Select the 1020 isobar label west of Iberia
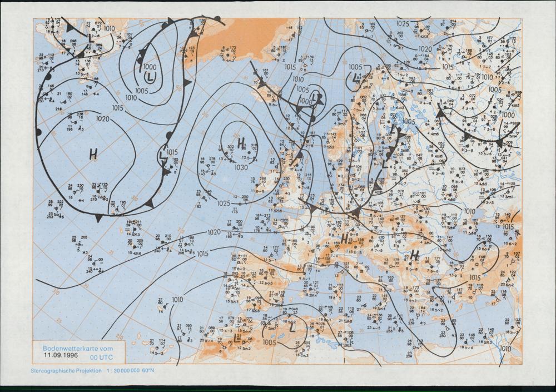Screen dimensions: 556x392 [214, 232]
